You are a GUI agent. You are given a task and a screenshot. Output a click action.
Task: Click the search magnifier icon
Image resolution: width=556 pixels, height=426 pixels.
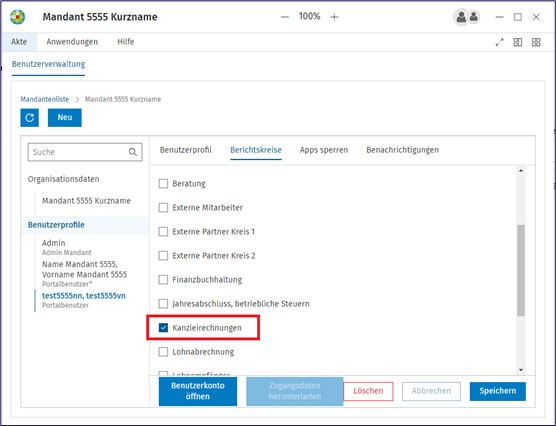point(133,152)
